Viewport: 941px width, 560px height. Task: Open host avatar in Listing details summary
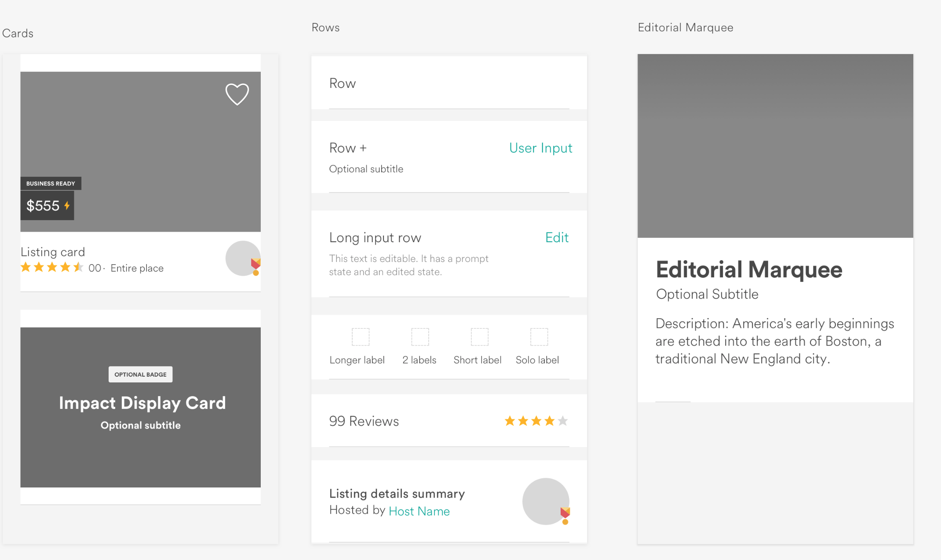pos(546,501)
